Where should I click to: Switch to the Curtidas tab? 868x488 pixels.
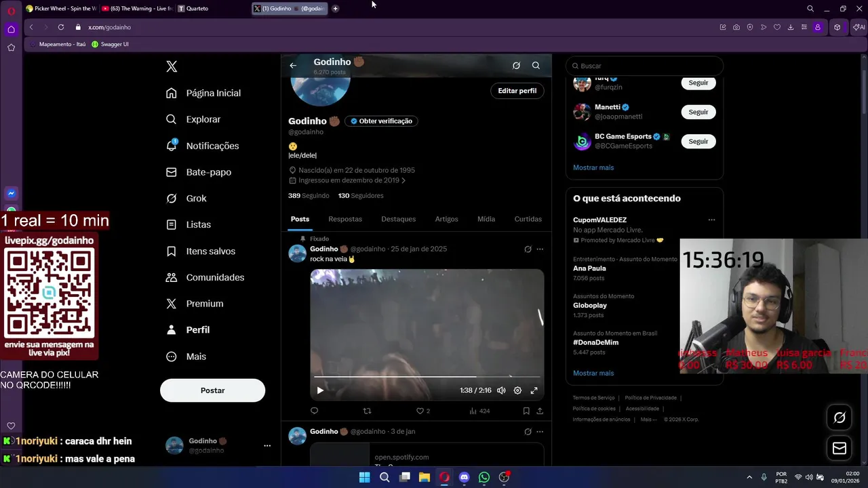(x=528, y=219)
